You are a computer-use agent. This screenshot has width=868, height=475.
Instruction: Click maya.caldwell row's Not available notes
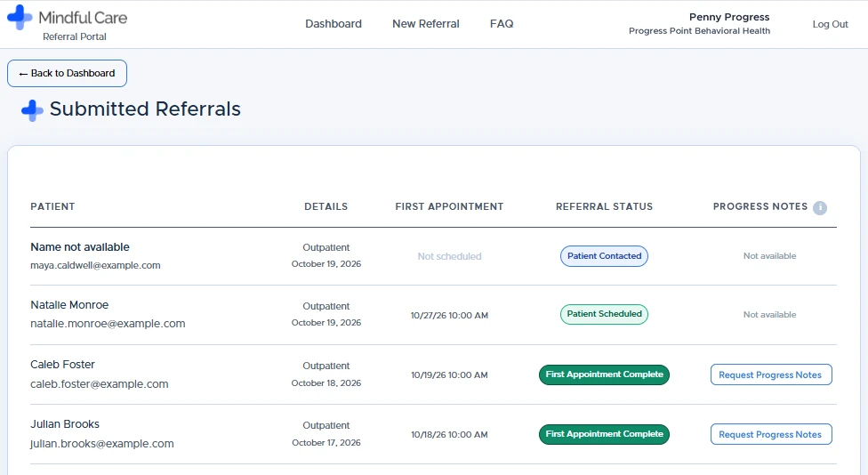coord(769,256)
